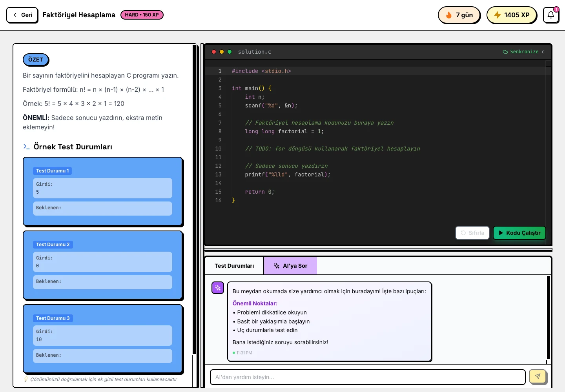Click the horizontal divider below the code editor
565x392 pixels.
point(378,250)
